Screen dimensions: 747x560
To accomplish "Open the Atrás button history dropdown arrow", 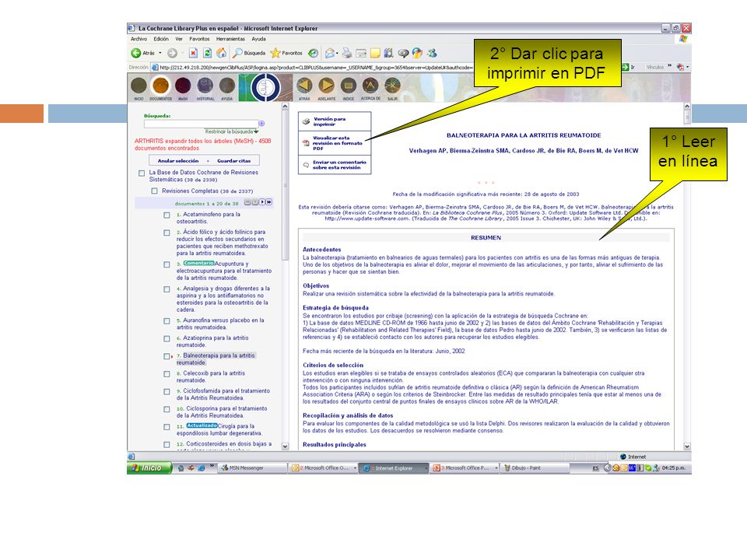I will pyautogui.click(x=160, y=53).
